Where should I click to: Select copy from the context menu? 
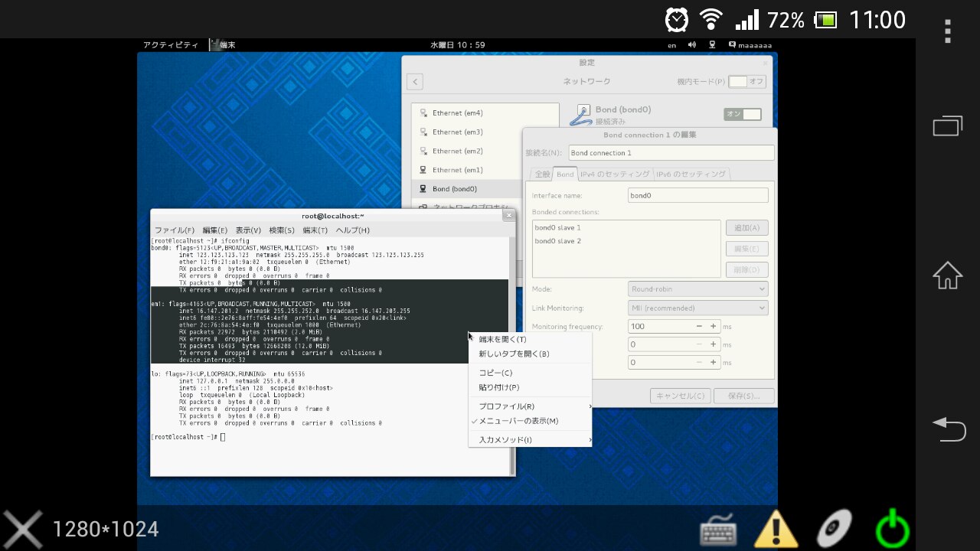(x=495, y=373)
